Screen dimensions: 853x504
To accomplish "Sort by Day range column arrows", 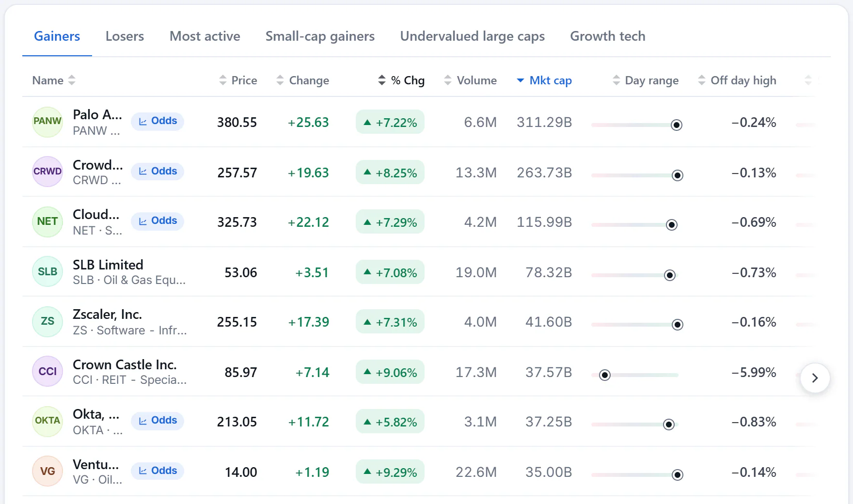I will click(616, 80).
